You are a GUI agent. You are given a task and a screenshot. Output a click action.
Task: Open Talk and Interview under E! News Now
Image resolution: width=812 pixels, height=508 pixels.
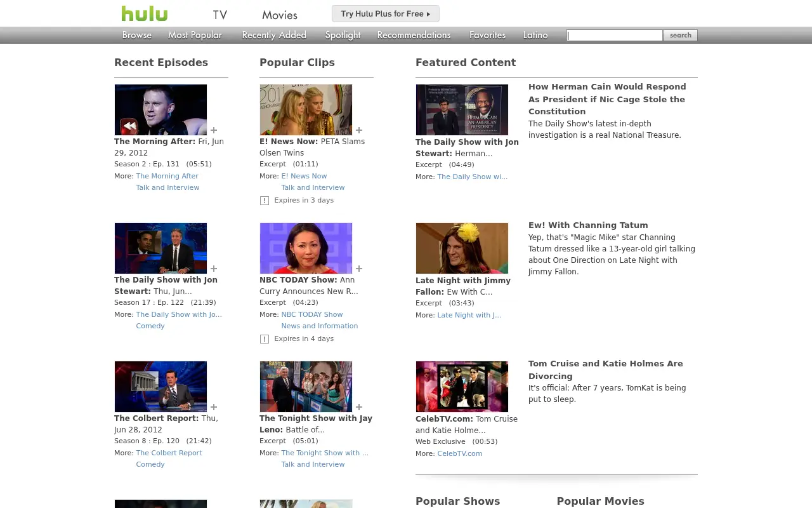click(x=313, y=187)
